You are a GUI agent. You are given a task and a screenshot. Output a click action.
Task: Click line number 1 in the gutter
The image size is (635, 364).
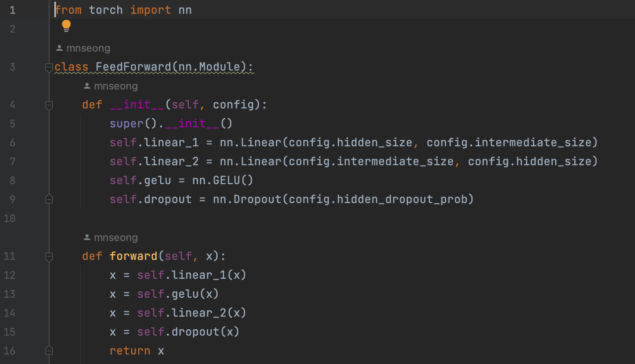point(12,10)
